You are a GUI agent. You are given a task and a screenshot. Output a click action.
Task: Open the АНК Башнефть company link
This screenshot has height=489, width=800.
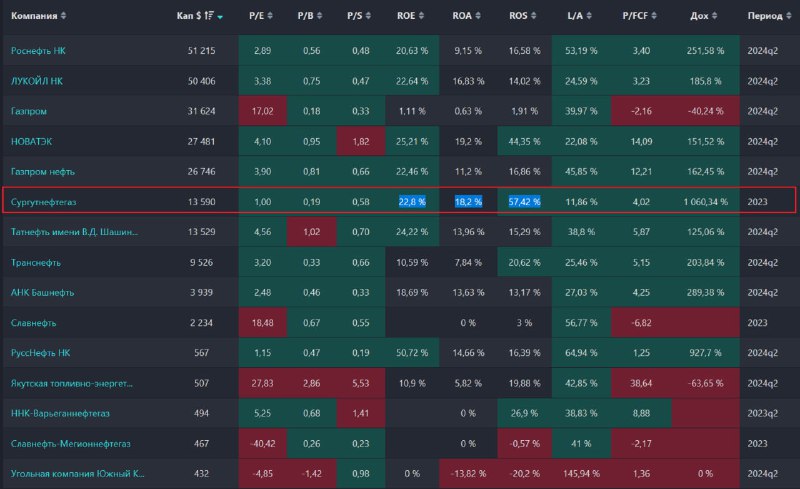point(42,292)
